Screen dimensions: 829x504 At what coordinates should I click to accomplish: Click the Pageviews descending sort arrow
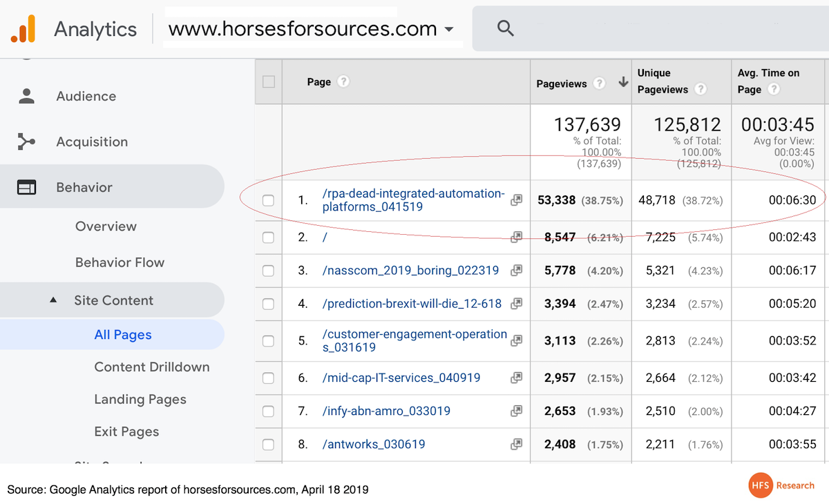point(623,82)
